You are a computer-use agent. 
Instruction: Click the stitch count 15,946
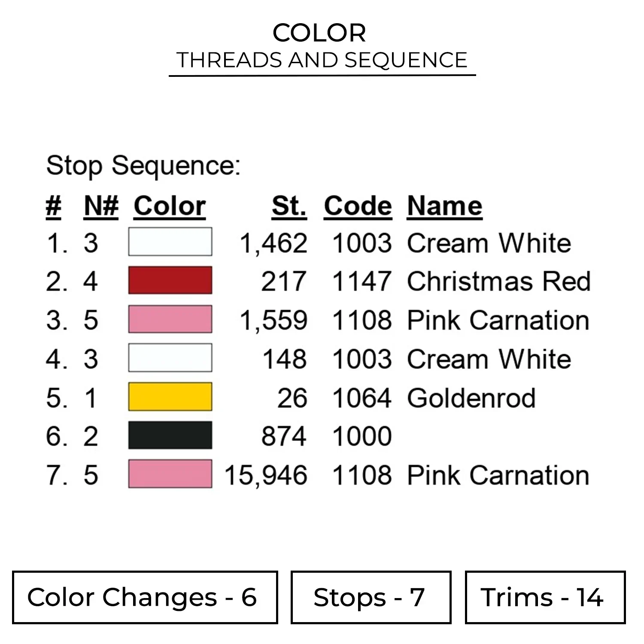coord(266,475)
